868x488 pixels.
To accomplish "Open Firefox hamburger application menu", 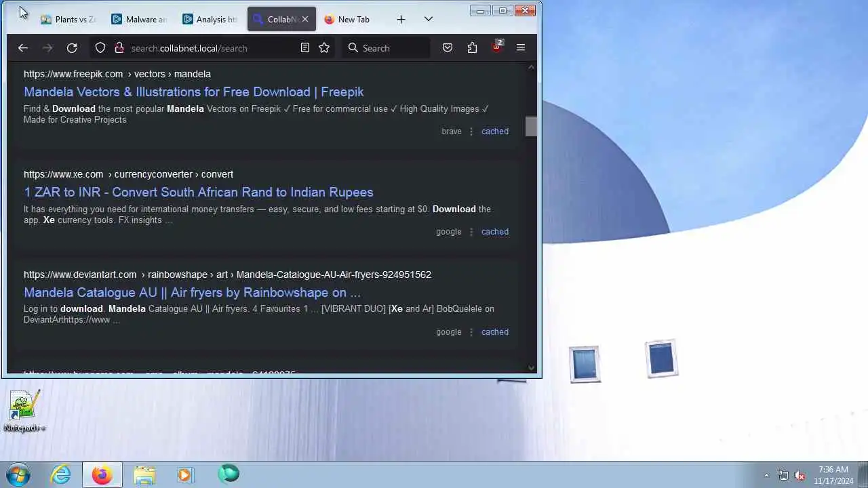I will pos(521,48).
